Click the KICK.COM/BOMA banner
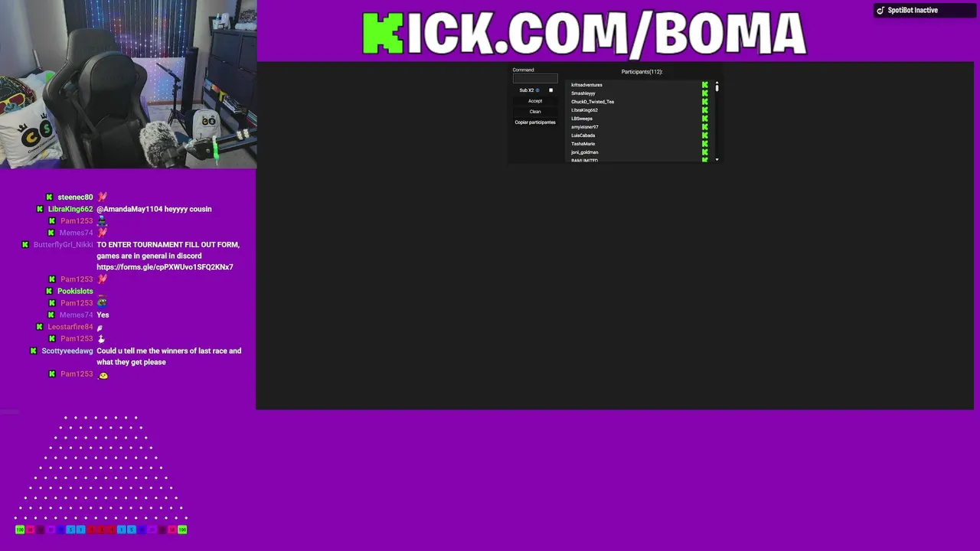980x551 pixels. point(584,34)
